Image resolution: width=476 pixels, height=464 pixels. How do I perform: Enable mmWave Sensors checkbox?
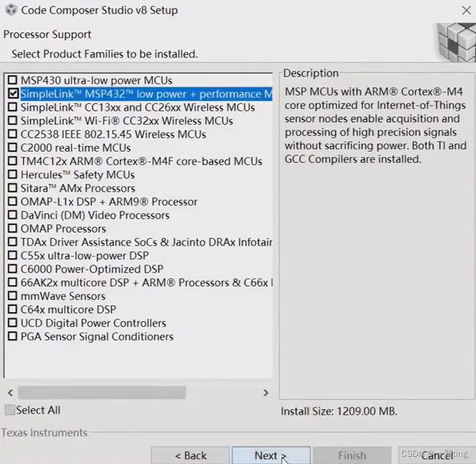click(12, 295)
